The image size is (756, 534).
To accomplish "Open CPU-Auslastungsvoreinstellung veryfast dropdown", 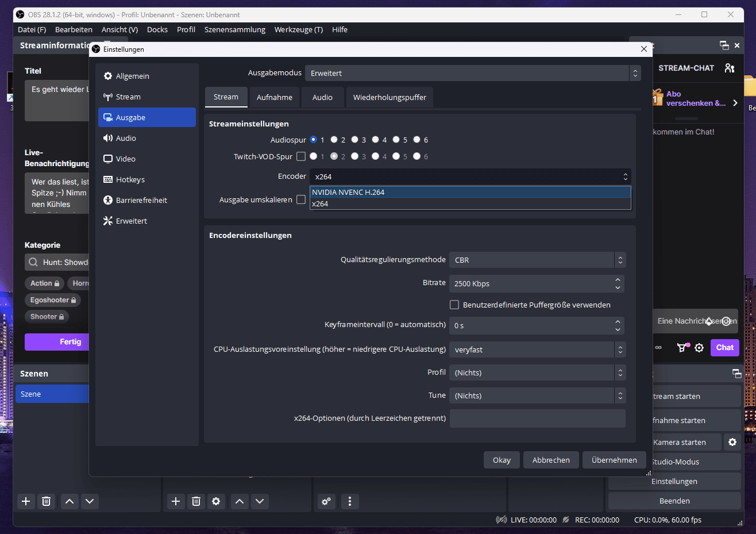I will (537, 349).
